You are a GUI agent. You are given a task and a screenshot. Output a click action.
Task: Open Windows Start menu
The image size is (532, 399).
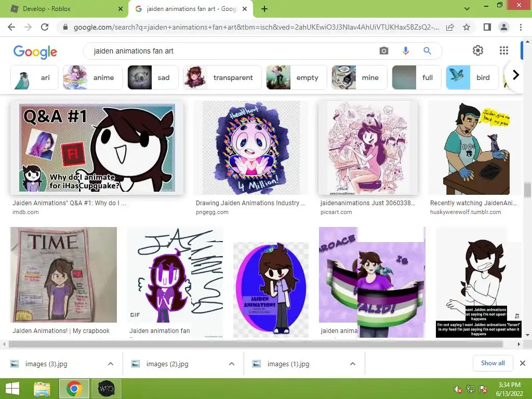pyautogui.click(x=12, y=389)
